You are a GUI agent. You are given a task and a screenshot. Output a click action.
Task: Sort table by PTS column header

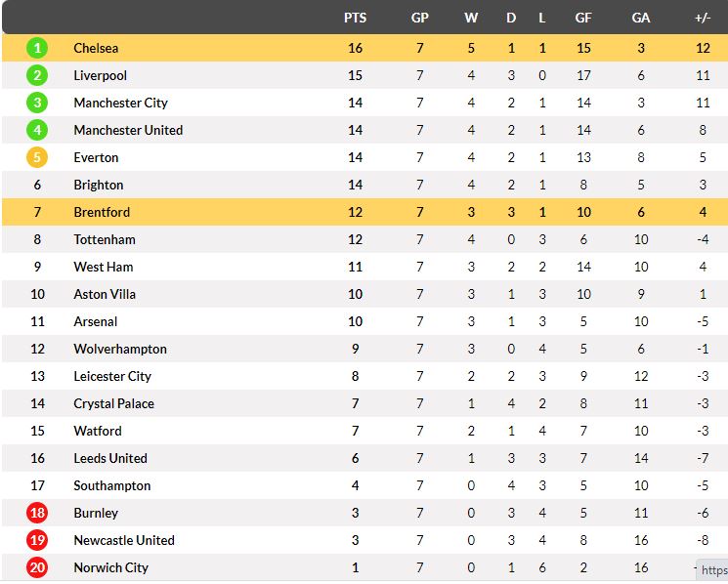pyautogui.click(x=355, y=18)
